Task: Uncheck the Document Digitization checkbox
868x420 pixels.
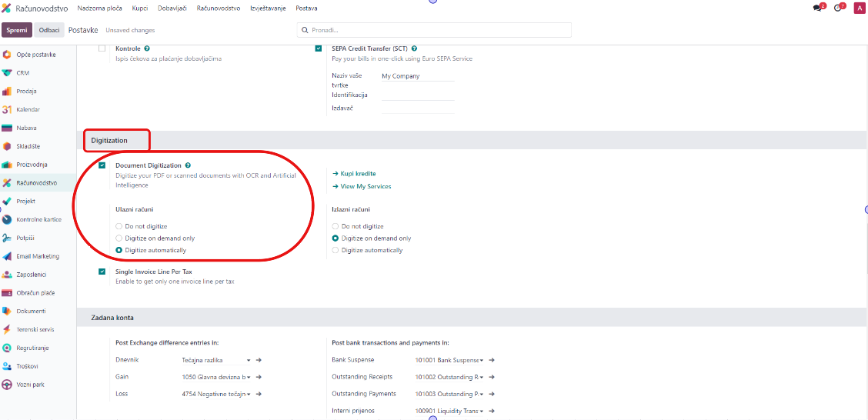Action: pos(102,165)
